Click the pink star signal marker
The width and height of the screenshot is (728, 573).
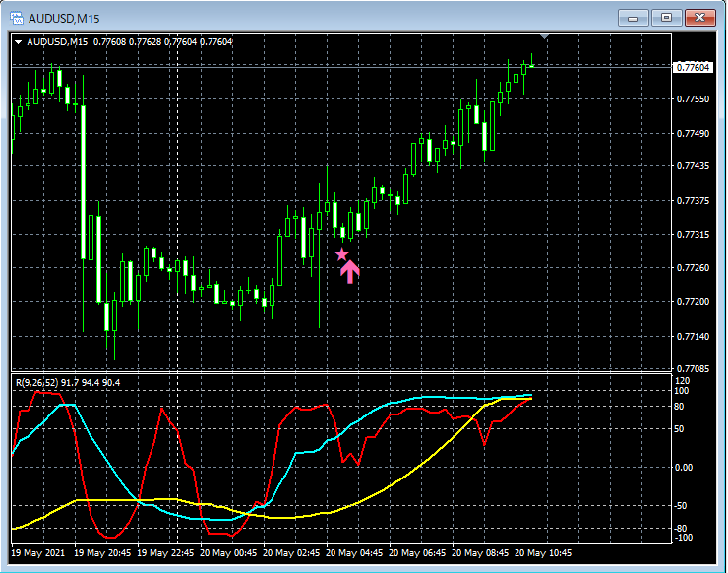tap(341, 254)
